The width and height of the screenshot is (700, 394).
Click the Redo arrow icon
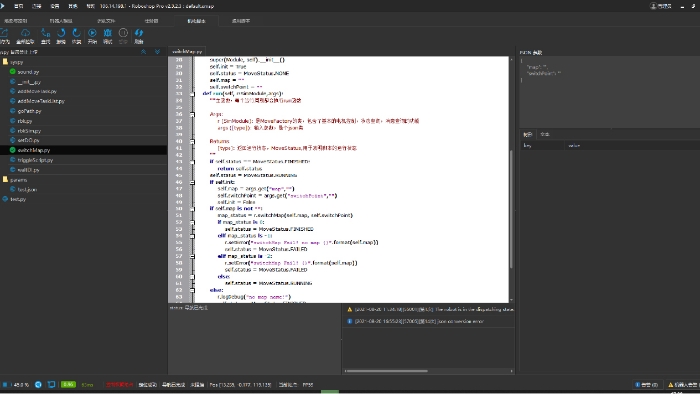click(x=77, y=33)
